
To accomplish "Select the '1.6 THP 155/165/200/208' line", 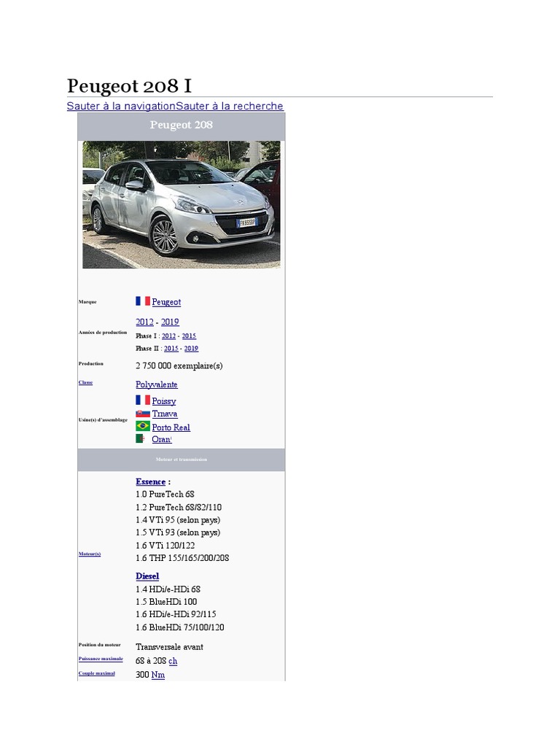I will coord(182,557).
